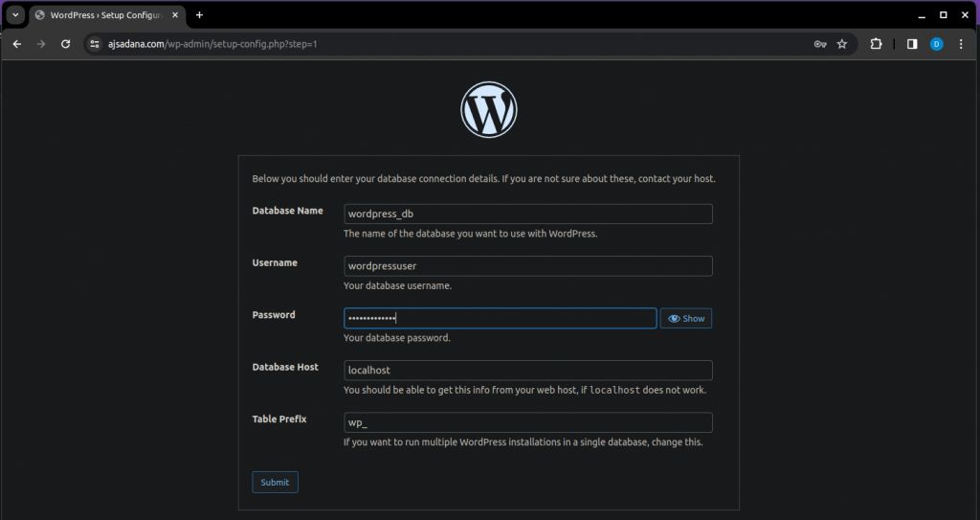Open the Extensions puzzle icon
Screen dimensions: 980x520
[877, 44]
